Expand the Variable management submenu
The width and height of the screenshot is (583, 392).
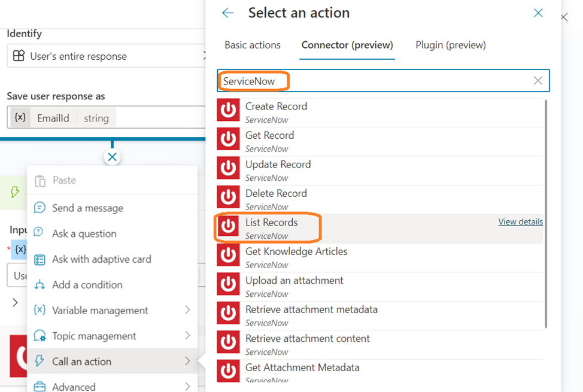click(187, 310)
